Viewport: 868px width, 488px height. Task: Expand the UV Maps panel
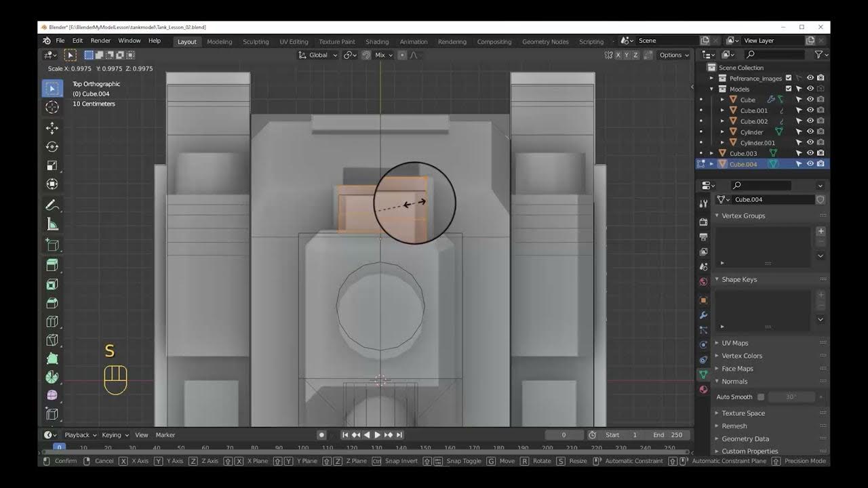point(734,343)
